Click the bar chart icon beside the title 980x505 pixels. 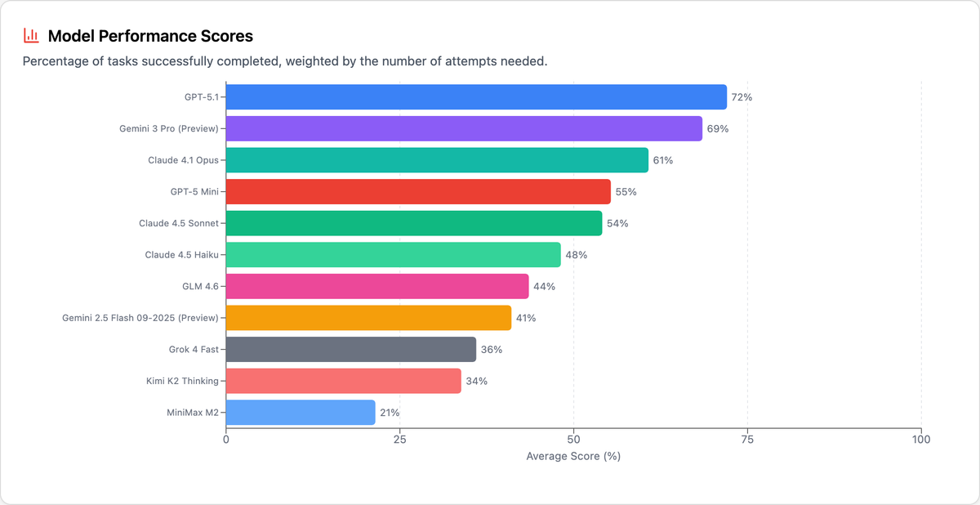tap(31, 36)
